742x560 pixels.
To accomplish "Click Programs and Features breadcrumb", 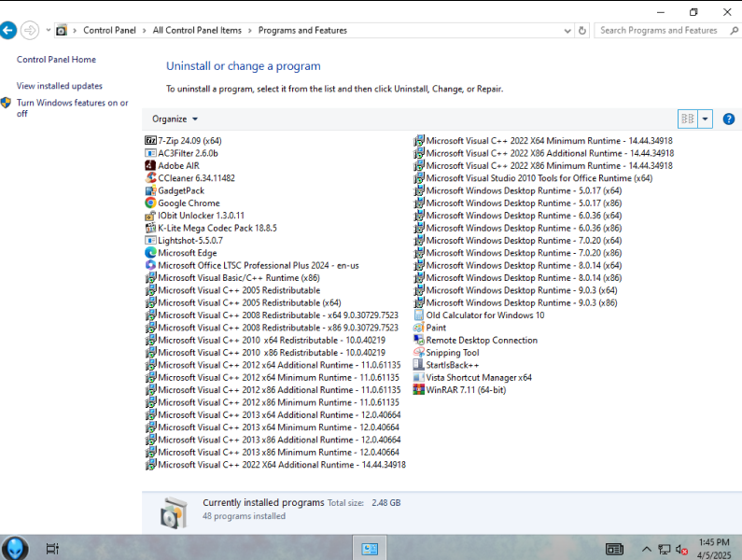I will pyautogui.click(x=302, y=30).
